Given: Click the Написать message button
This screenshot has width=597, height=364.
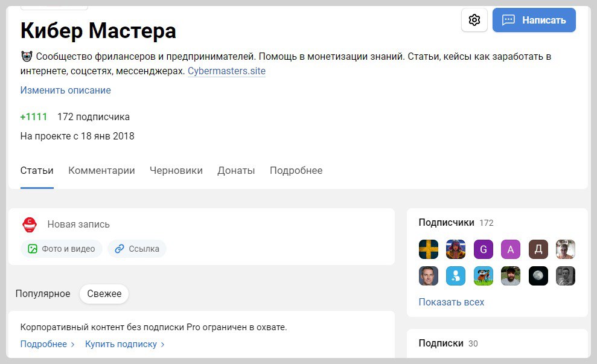Looking at the screenshot, I should [534, 20].
